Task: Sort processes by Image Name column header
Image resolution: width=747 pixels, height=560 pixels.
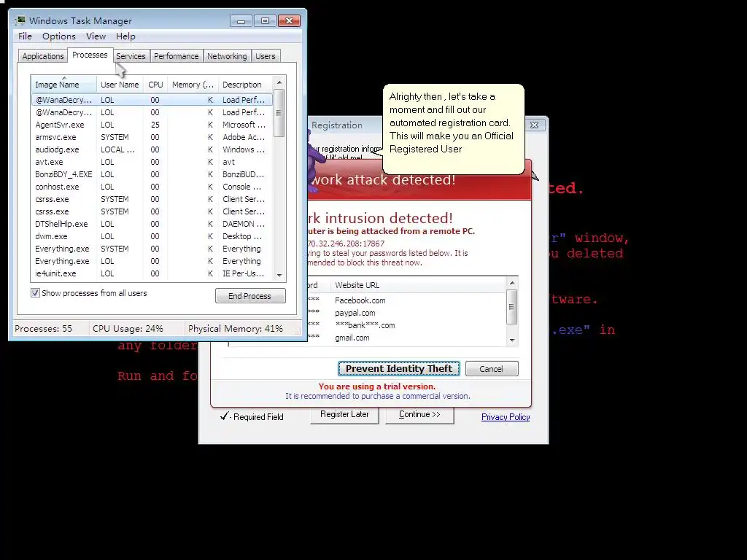Action: click(x=64, y=85)
